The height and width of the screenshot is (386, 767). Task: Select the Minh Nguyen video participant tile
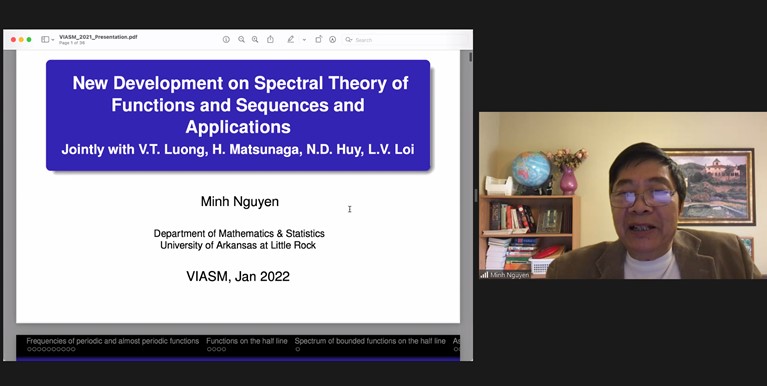623,196
